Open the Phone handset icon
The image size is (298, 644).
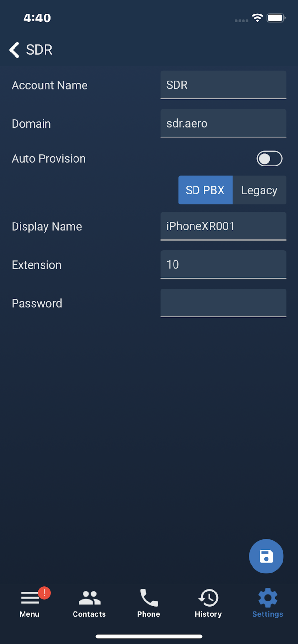pos(149,598)
